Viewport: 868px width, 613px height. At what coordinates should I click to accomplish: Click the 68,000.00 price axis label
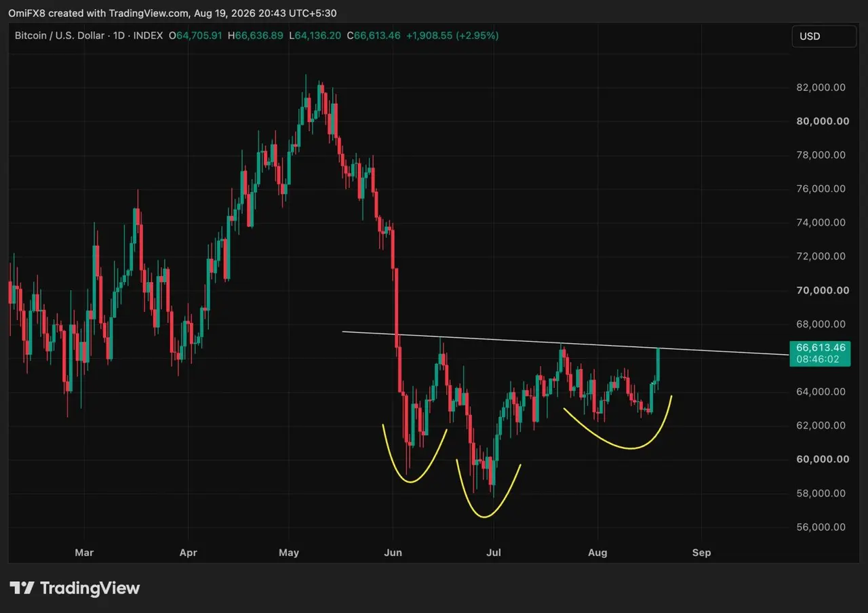(x=820, y=324)
